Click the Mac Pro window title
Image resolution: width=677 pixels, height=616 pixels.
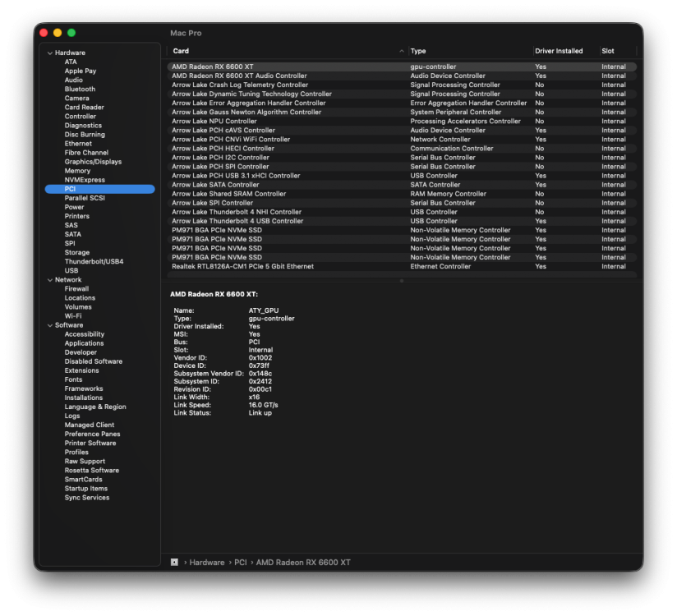(x=186, y=33)
